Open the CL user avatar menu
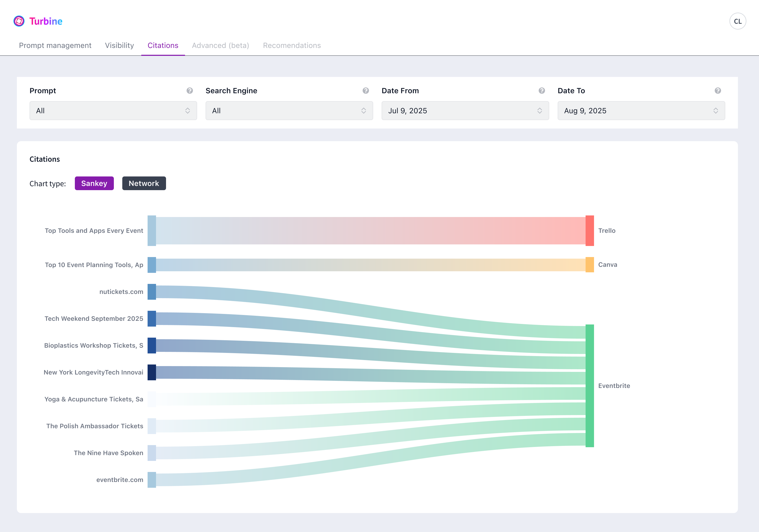This screenshot has width=759, height=532. (x=737, y=21)
